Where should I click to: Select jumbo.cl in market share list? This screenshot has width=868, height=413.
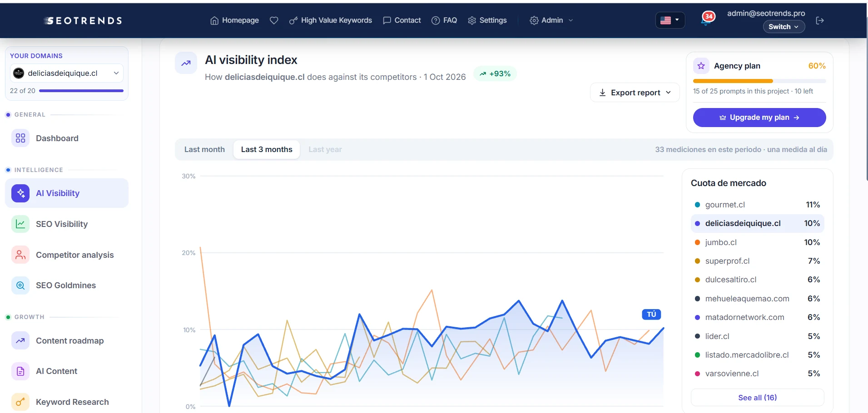tap(758, 242)
